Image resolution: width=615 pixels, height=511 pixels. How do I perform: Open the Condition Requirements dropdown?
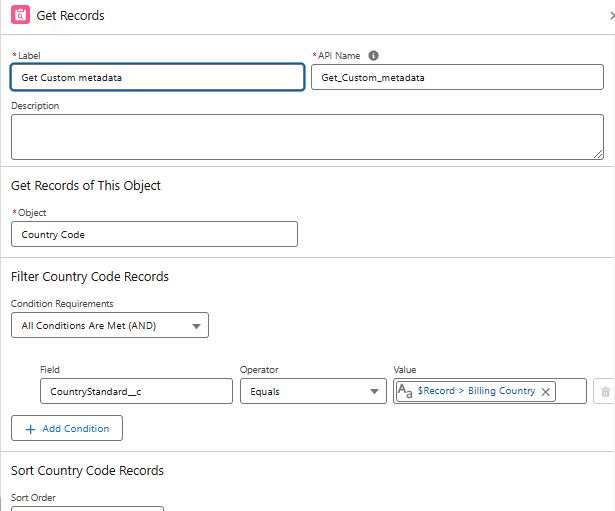tap(110, 325)
